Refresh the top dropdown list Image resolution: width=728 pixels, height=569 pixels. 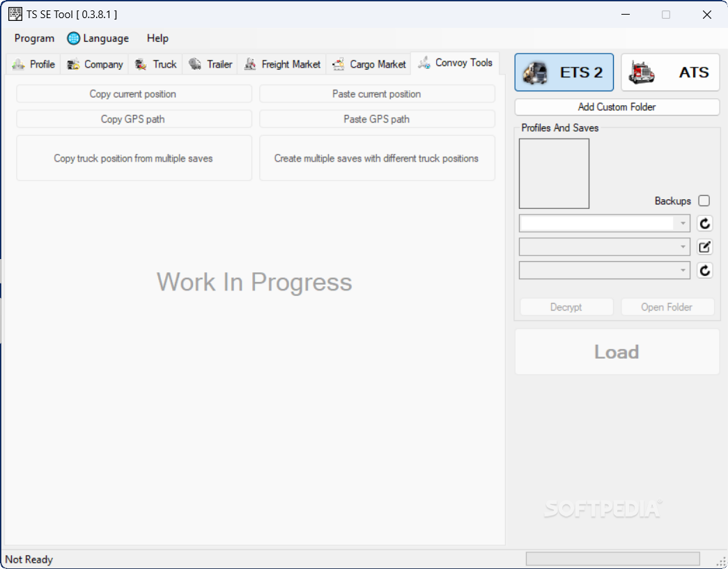(705, 224)
